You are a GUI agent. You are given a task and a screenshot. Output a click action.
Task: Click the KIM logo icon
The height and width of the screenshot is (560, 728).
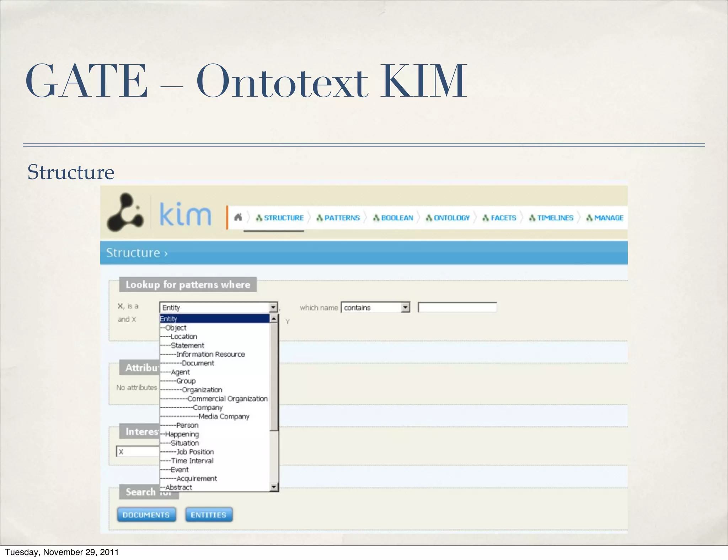click(x=125, y=212)
